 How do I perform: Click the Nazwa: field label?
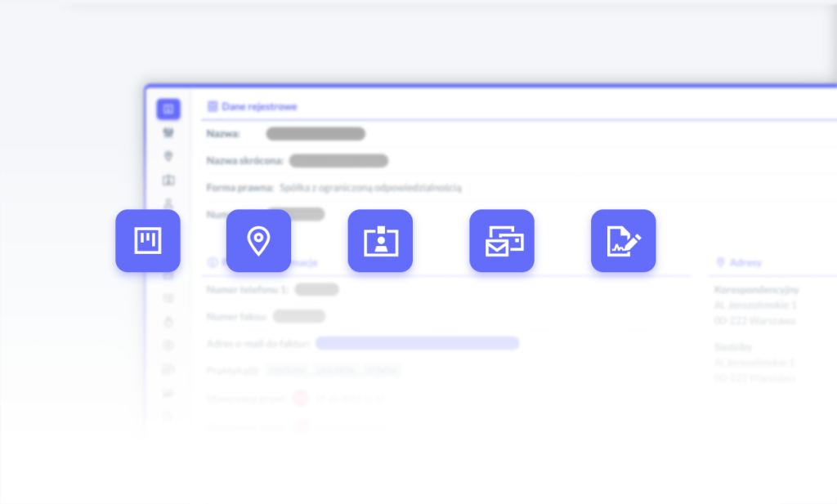click(x=223, y=134)
